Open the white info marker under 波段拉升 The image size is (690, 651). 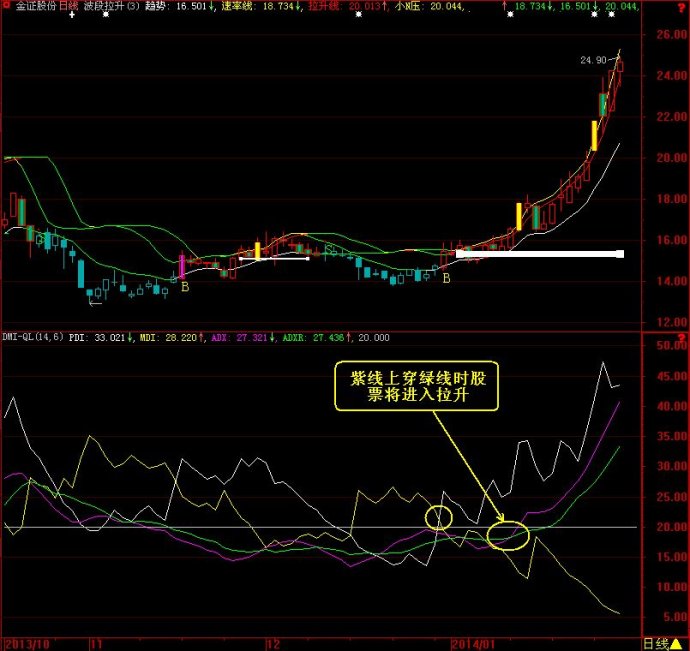pyautogui.click(x=106, y=15)
